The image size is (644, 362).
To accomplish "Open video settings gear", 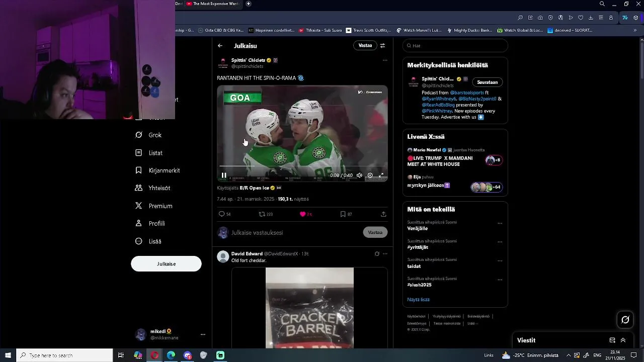I will (x=370, y=175).
